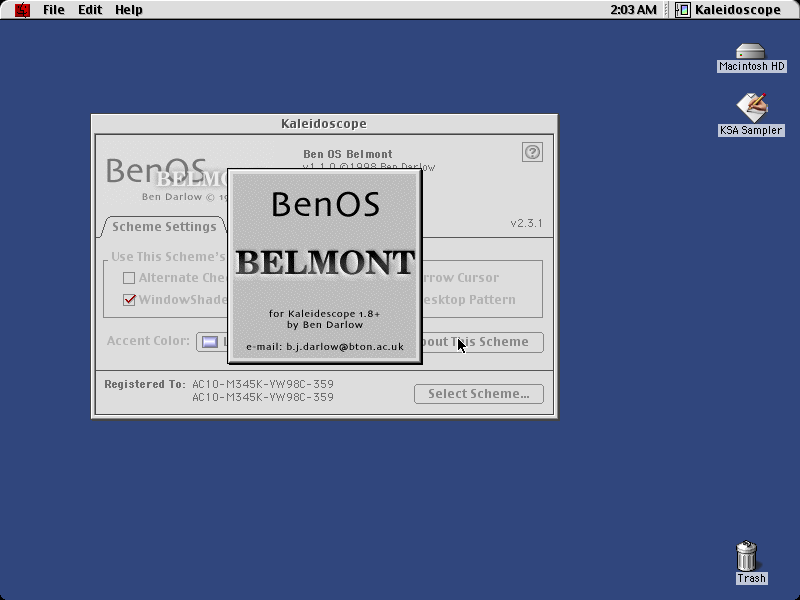Toggle the WindowShade checkbox
800x600 pixels.
coord(129,299)
